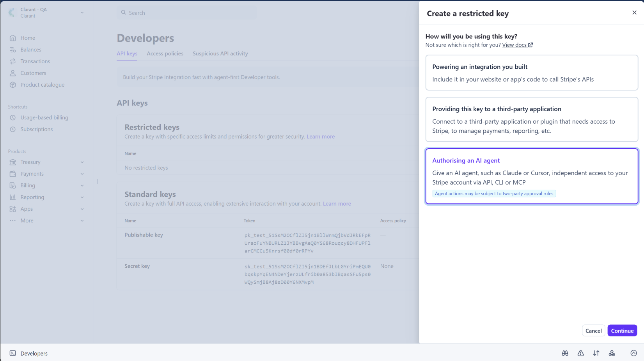Click the webhooks icon in bottom bar

[x=612, y=353]
